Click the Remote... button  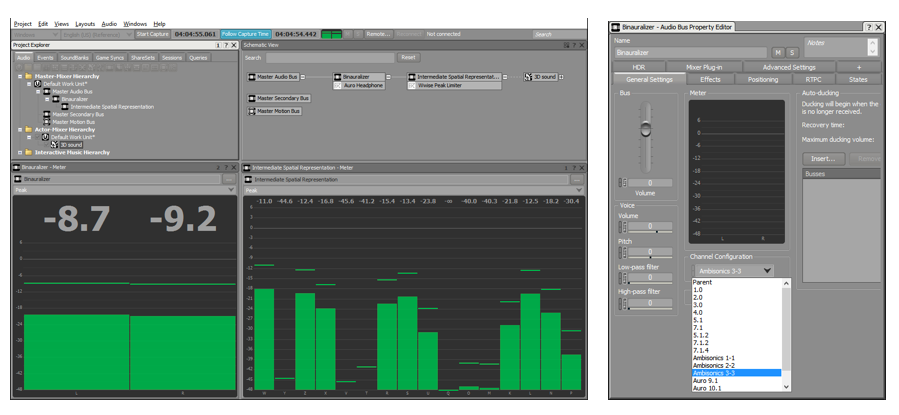[378, 34]
